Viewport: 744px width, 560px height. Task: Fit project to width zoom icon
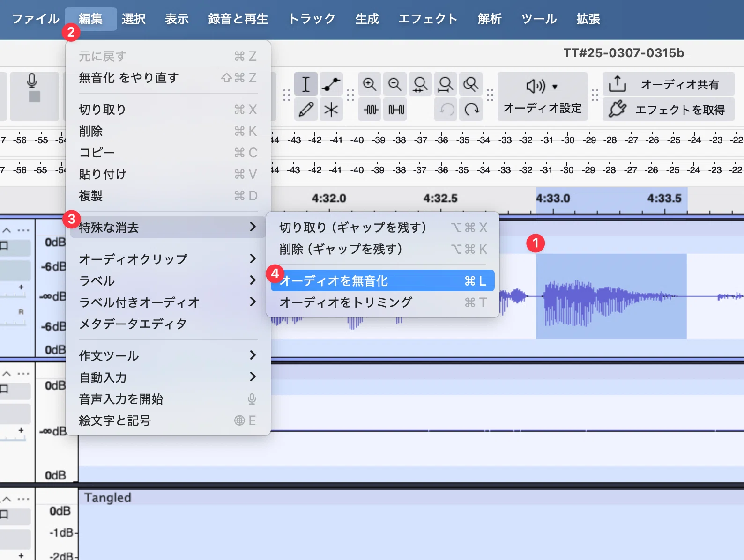click(446, 84)
